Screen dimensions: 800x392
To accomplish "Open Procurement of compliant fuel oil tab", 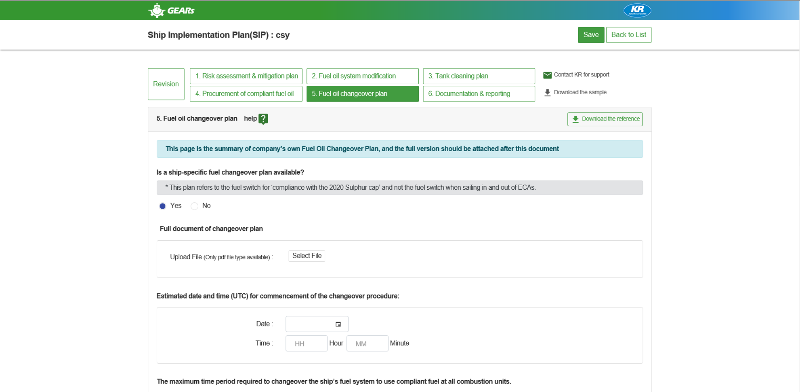I will point(246,94).
